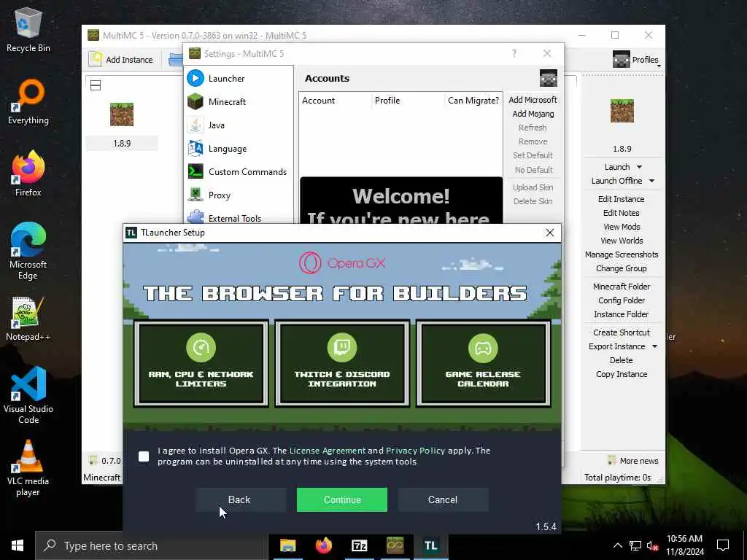Expand the Export Instance dropdown arrow

654,346
